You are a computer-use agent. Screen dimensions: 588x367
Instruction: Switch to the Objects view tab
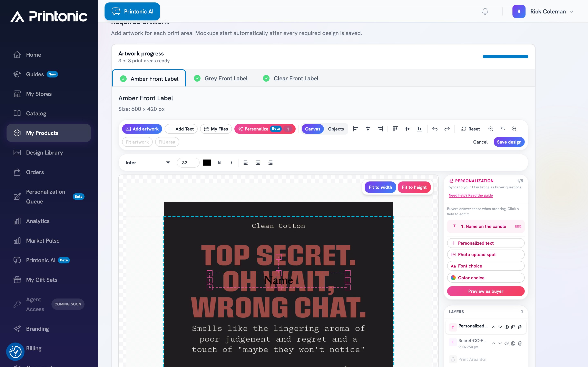click(336, 129)
